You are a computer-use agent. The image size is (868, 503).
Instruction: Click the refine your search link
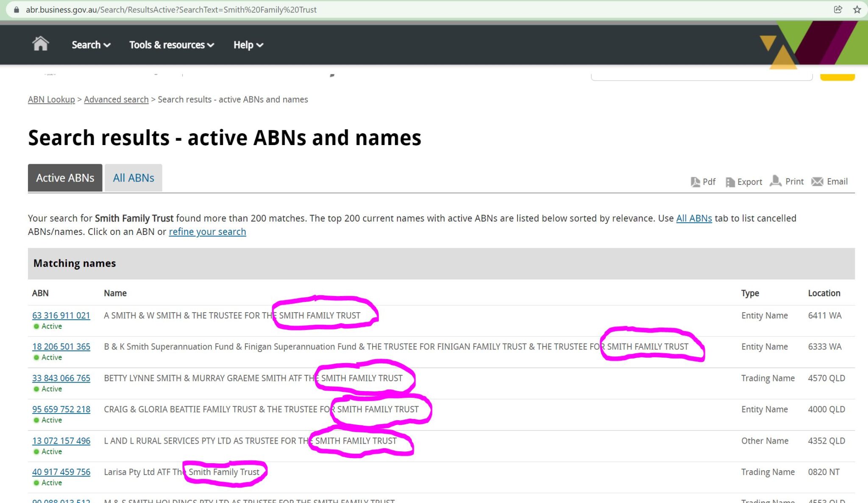[x=207, y=232]
